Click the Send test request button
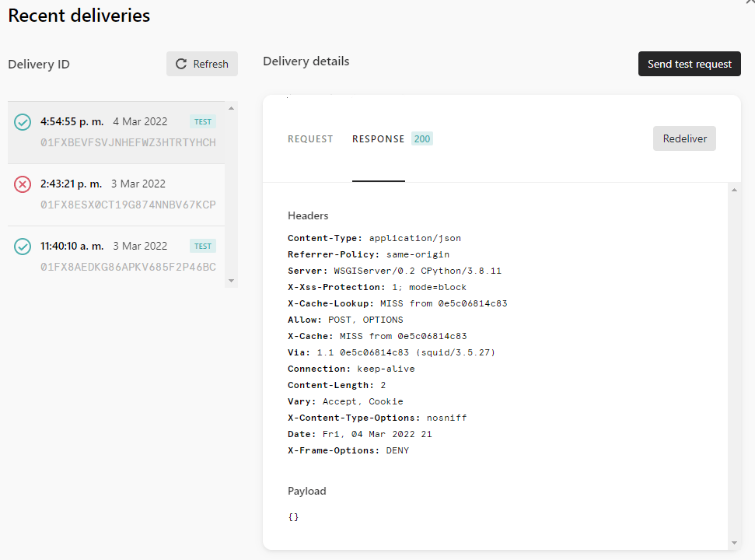This screenshot has height=560, width=755. point(690,64)
